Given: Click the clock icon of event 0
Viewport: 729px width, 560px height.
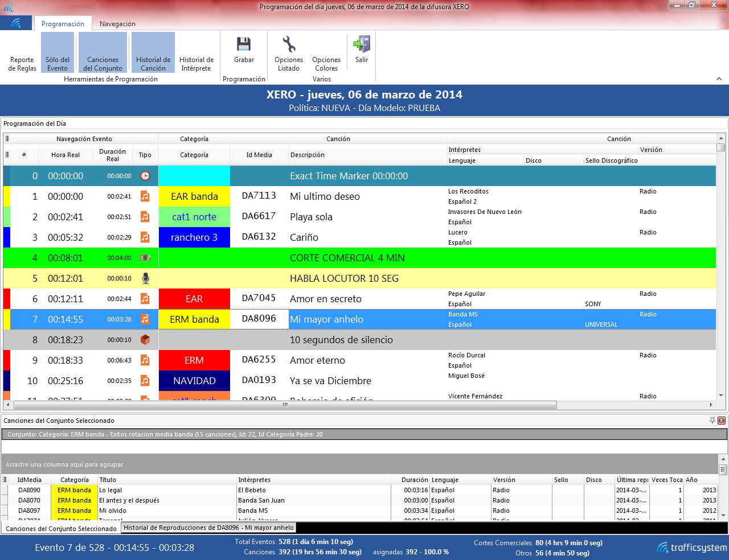Looking at the screenshot, I should tap(145, 176).
